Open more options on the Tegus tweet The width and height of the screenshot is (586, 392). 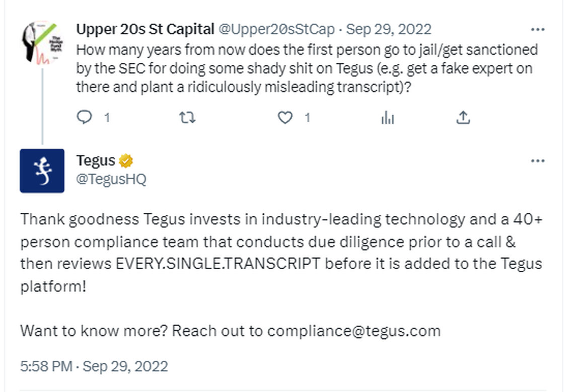(x=538, y=161)
